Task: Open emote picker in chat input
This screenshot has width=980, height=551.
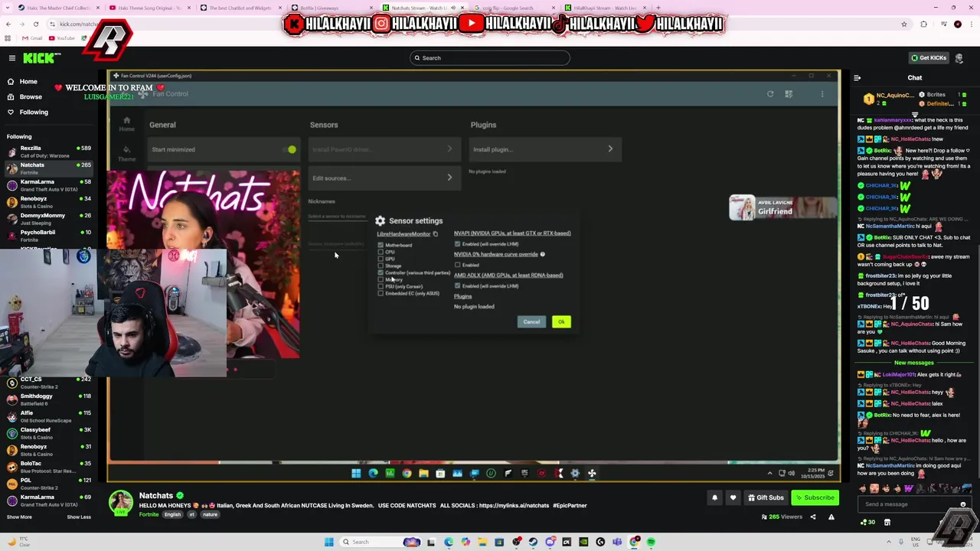Action: [963, 504]
